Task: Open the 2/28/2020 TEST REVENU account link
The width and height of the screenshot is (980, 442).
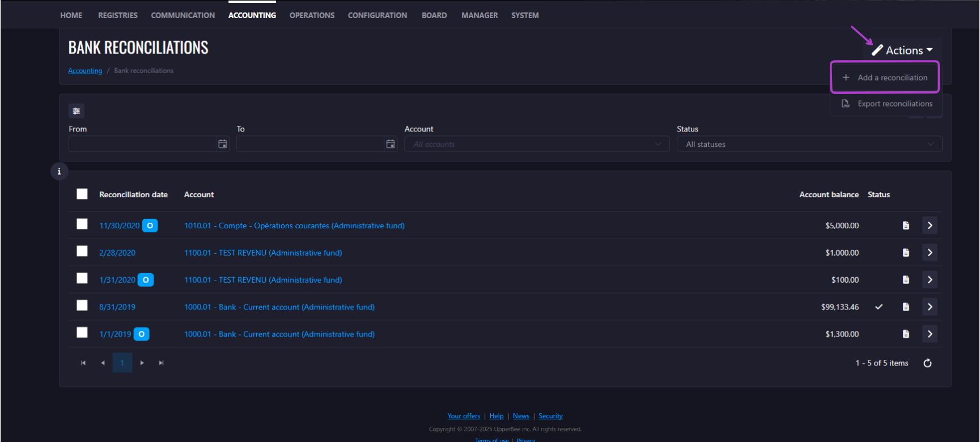Action: [263, 253]
